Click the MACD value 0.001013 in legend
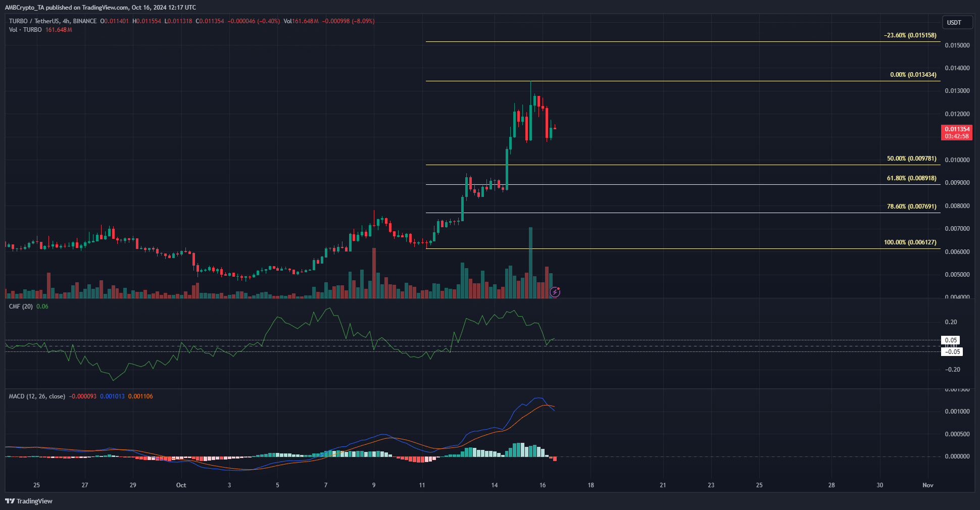This screenshot has height=510, width=980. click(112, 396)
